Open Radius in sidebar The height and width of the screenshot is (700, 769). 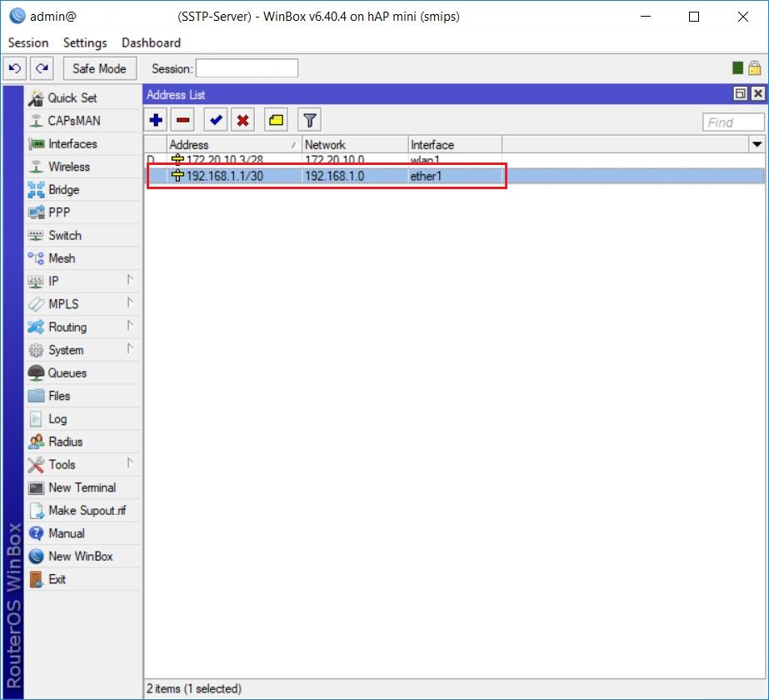tap(83, 442)
